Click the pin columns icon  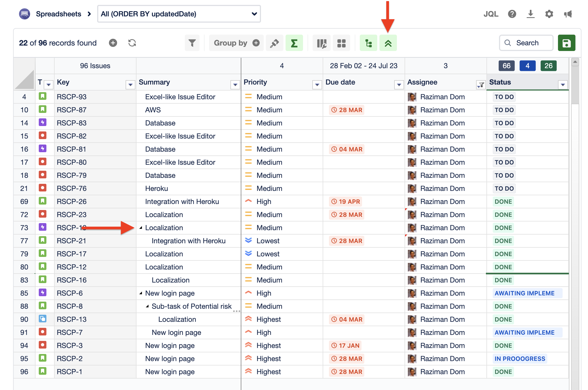pyautogui.click(x=274, y=43)
